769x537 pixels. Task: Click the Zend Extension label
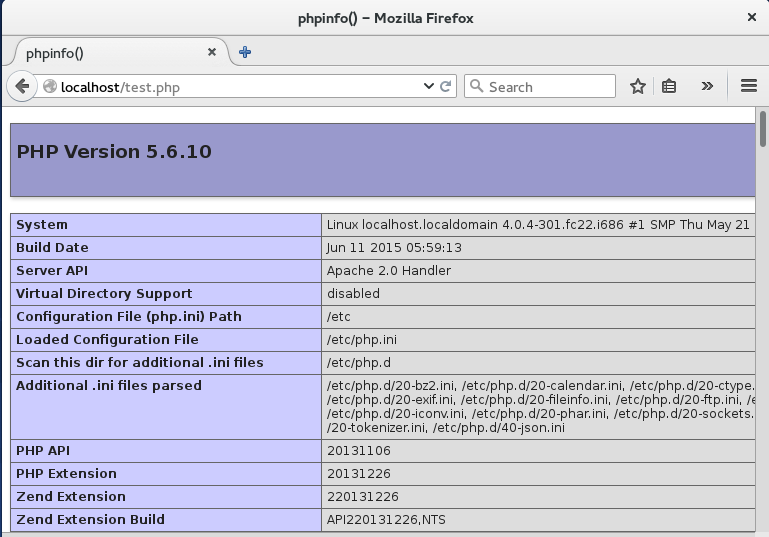coord(71,497)
